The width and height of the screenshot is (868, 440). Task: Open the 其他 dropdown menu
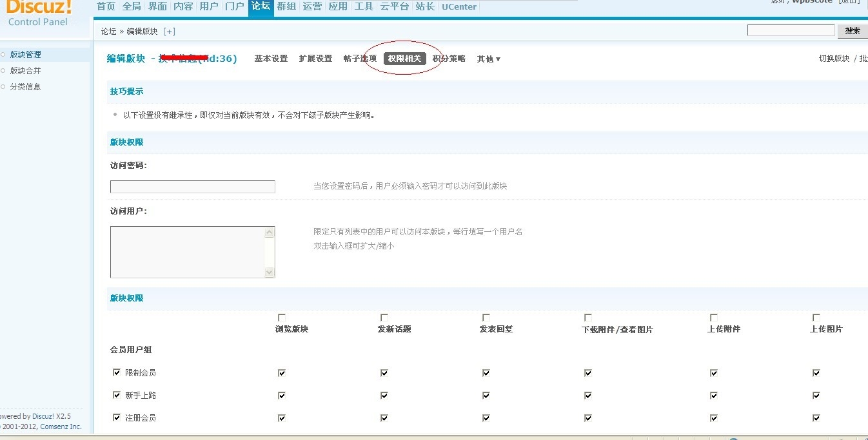pyautogui.click(x=488, y=59)
